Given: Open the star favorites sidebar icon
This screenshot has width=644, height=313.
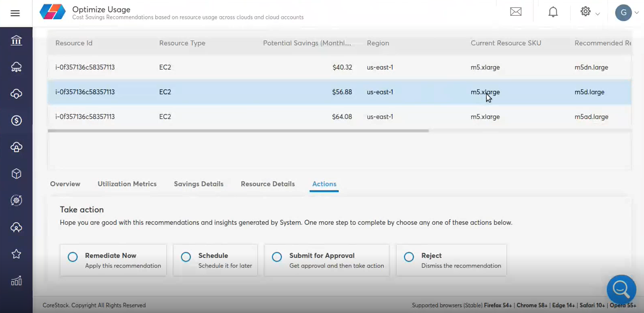Looking at the screenshot, I should 16,254.
